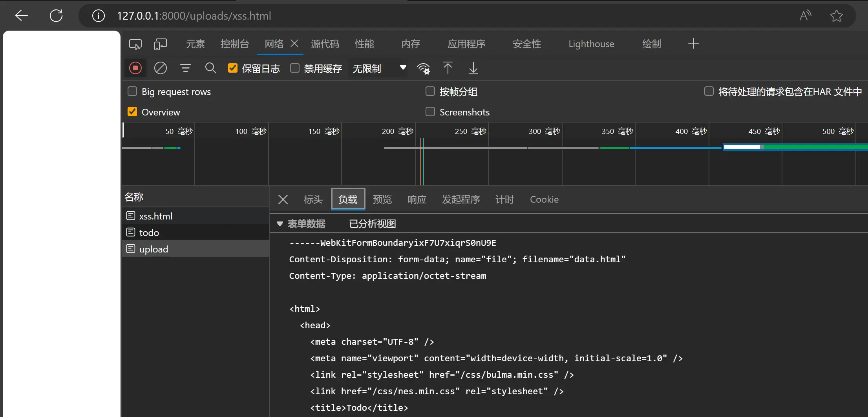Open the network filter icon
The image size is (868, 417).
185,68
